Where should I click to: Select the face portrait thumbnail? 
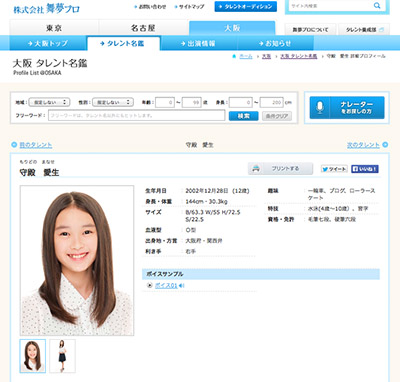[x=33, y=356]
